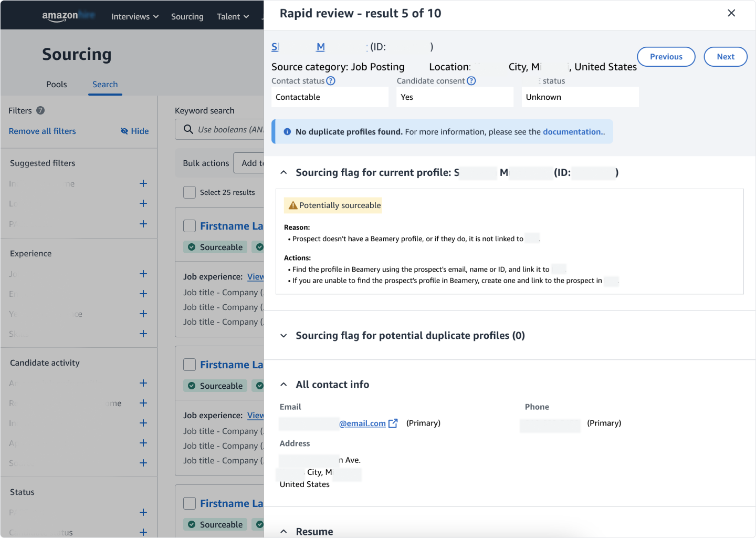This screenshot has width=756, height=538.
Task: Click the Unknown status field
Action: (x=580, y=97)
